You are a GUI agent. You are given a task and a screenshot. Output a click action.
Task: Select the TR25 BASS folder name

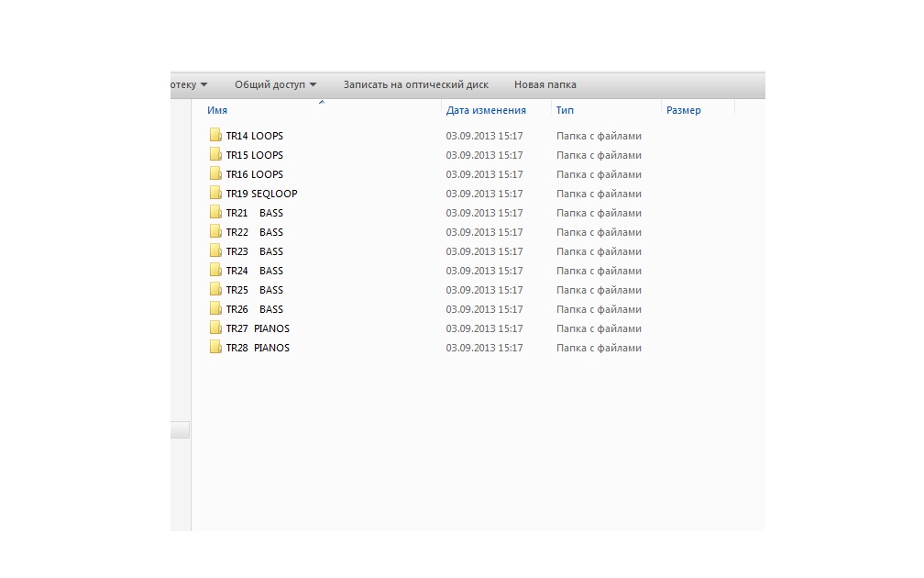255,290
